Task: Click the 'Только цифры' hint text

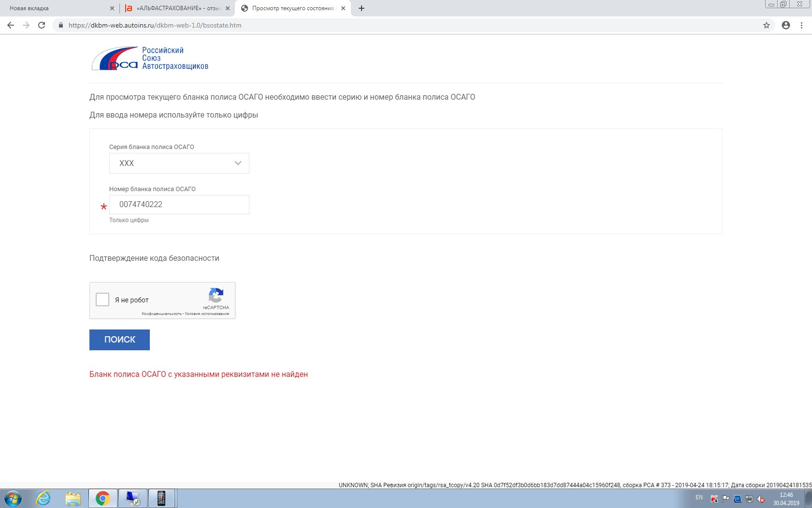Action: tap(129, 220)
